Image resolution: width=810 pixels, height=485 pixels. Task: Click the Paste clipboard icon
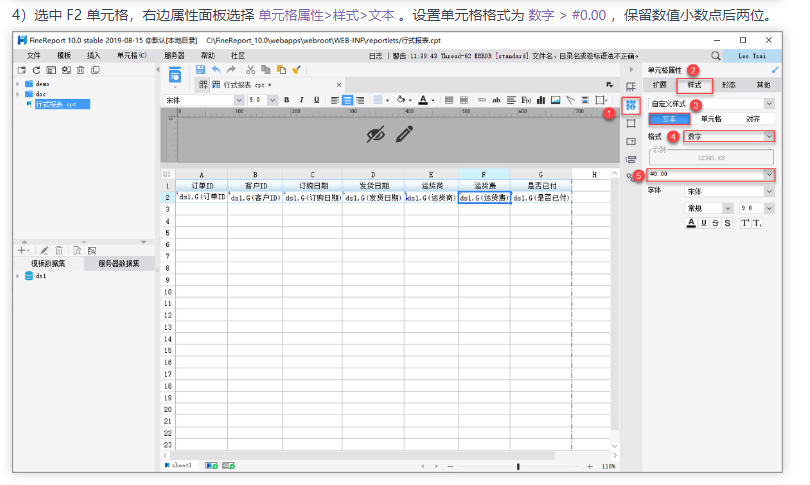281,70
